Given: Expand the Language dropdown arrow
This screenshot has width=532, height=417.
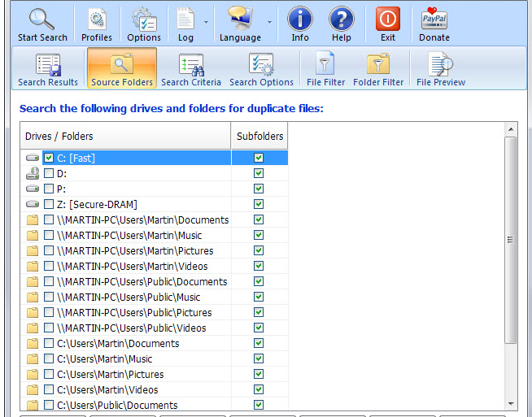Looking at the screenshot, I should click(x=269, y=23).
